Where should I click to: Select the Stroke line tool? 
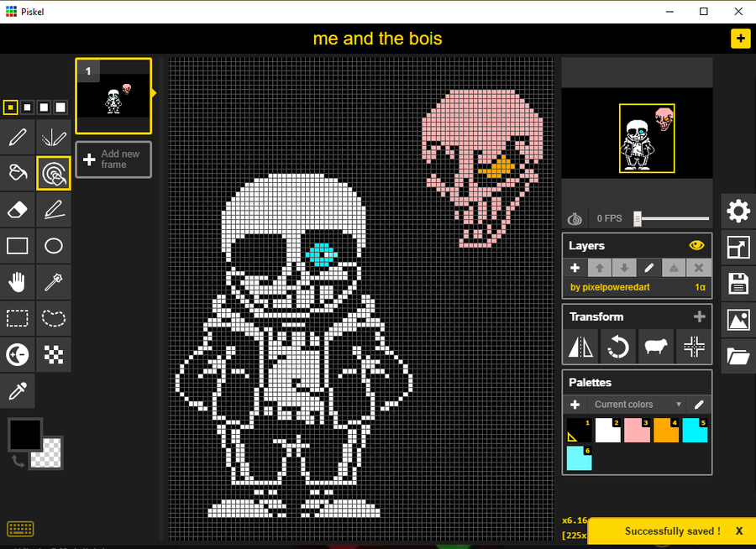(x=54, y=210)
